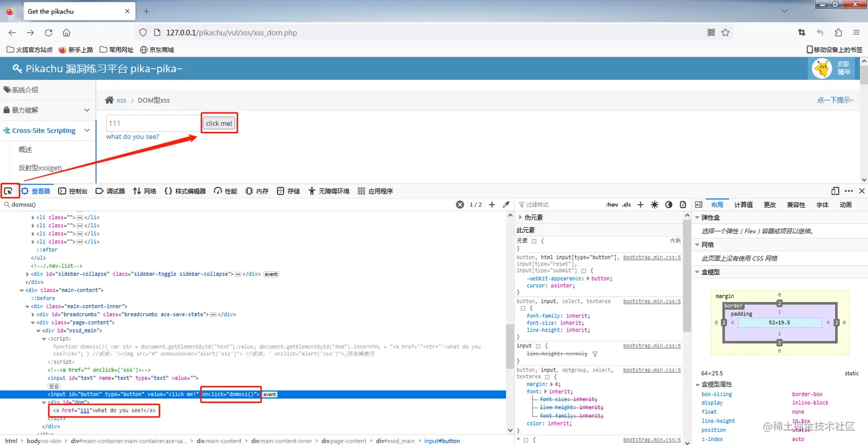Switch to the 控制台 console tab

click(73, 191)
